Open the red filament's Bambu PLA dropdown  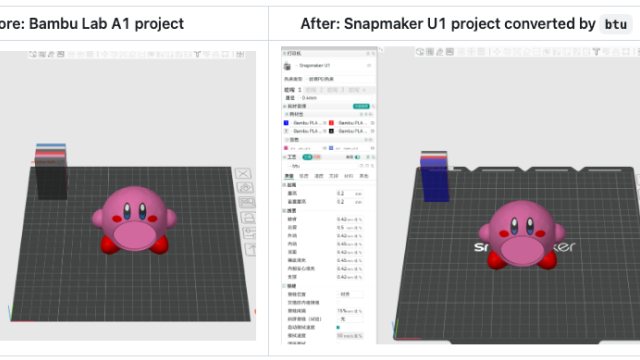[352, 123]
